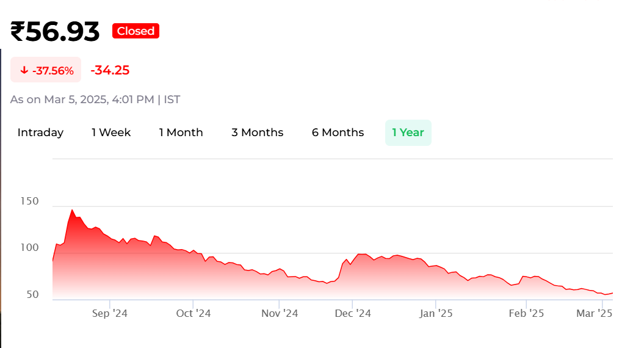Click the highest peak of the price chart

pos(72,210)
